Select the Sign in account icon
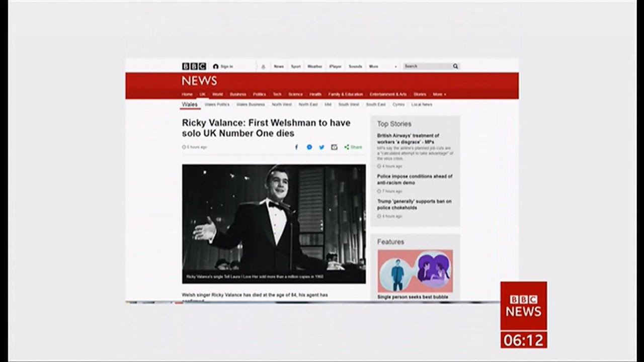644x362 pixels. pos(215,66)
